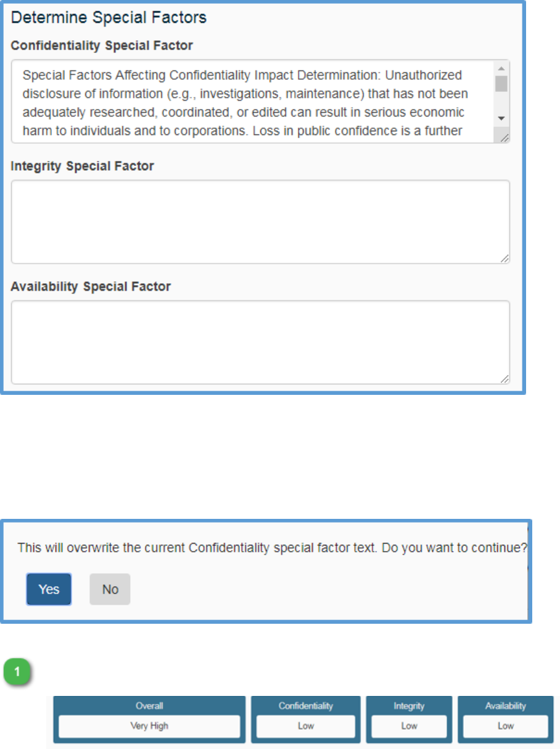Click the 'Integrity Special Factor' label
This screenshot has height=749, width=560.
[83, 166]
